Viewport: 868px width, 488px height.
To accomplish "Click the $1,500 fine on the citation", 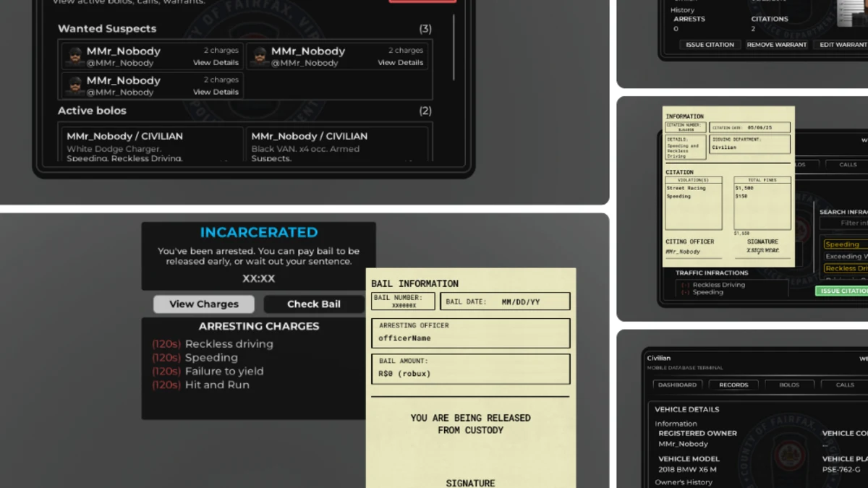I will (744, 188).
